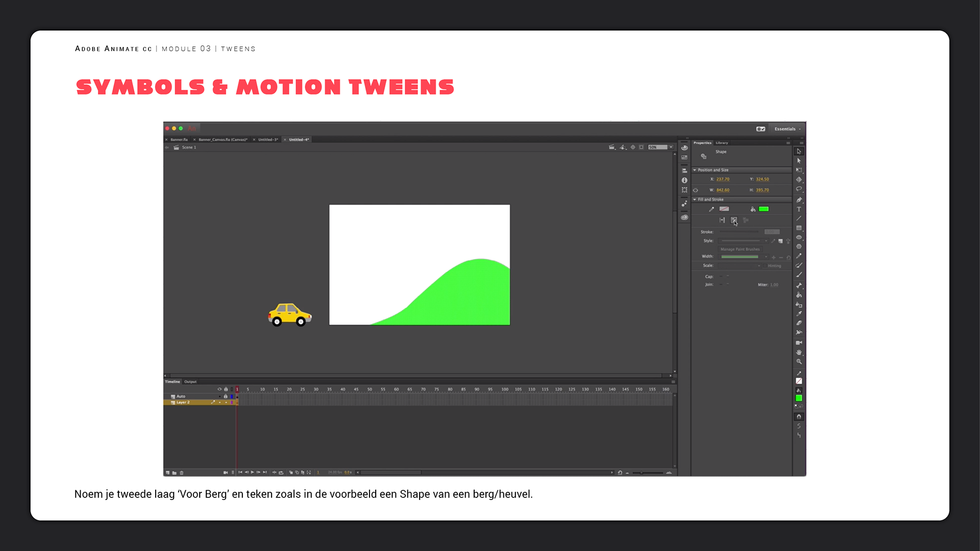Collapse the Position and Size section

[695, 170]
